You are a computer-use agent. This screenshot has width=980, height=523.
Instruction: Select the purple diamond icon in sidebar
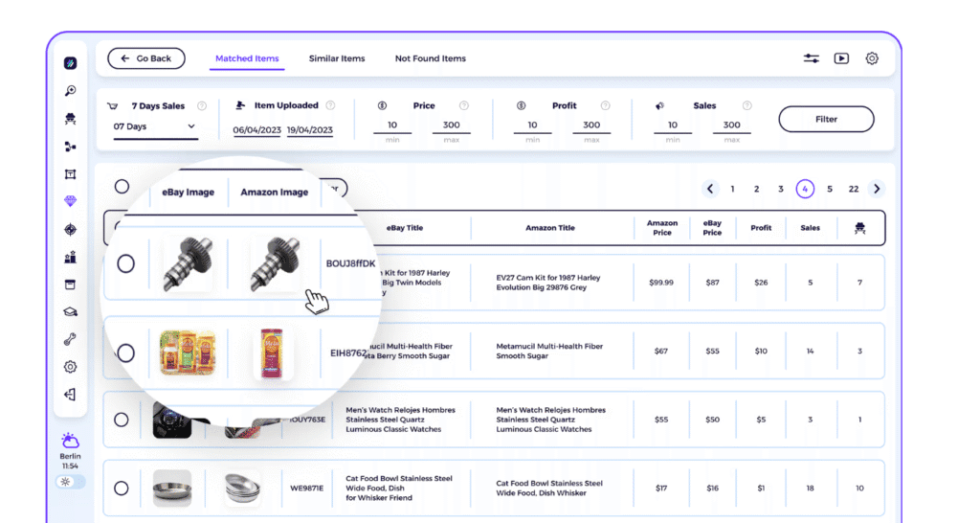coord(70,201)
